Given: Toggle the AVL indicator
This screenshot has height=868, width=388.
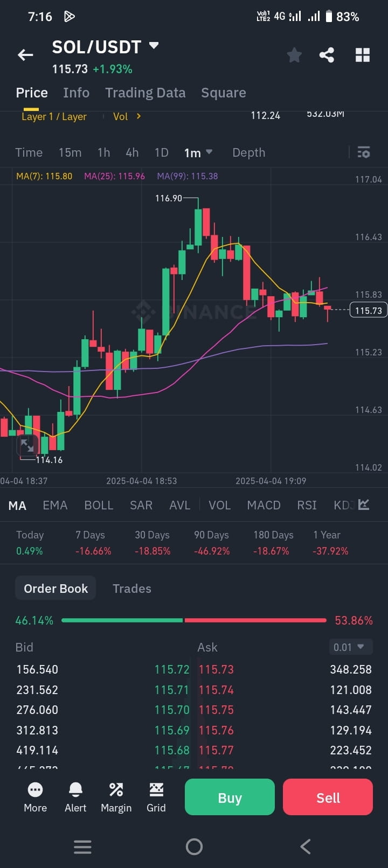Looking at the screenshot, I should pyautogui.click(x=179, y=505).
